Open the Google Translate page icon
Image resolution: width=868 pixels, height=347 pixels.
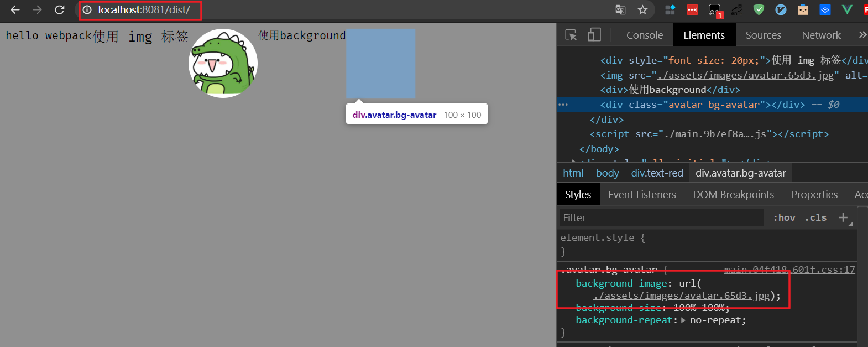pyautogui.click(x=620, y=10)
